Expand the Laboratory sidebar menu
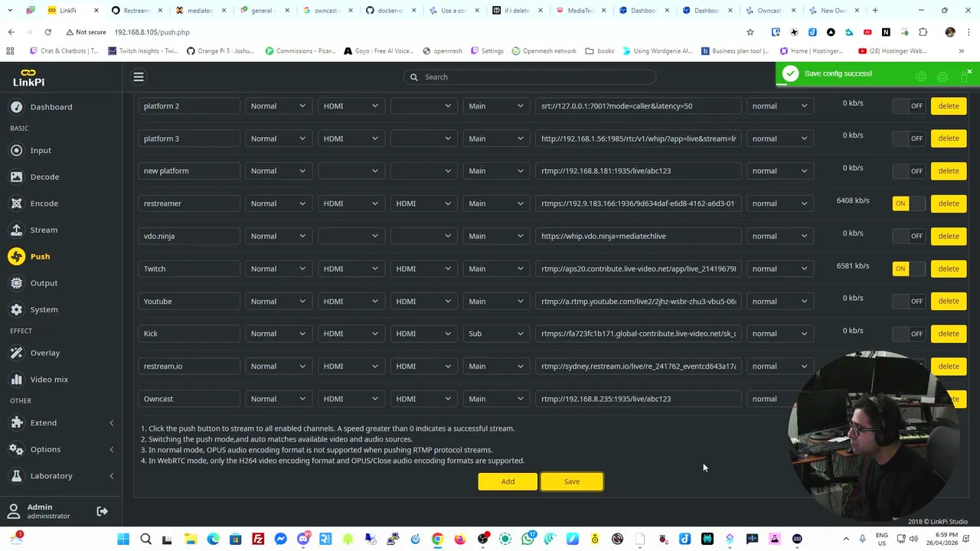This screenshot has width=980, height=551. (61, 476)
